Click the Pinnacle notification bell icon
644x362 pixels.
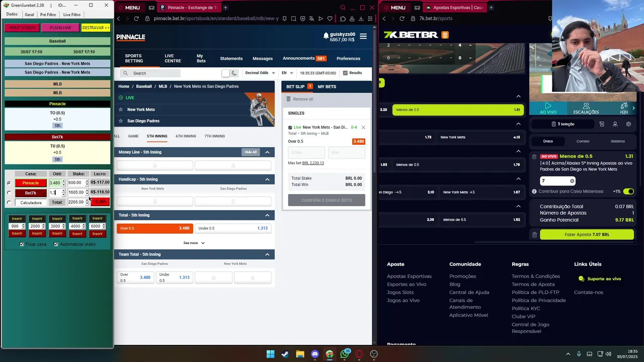[x=326, y=35]
